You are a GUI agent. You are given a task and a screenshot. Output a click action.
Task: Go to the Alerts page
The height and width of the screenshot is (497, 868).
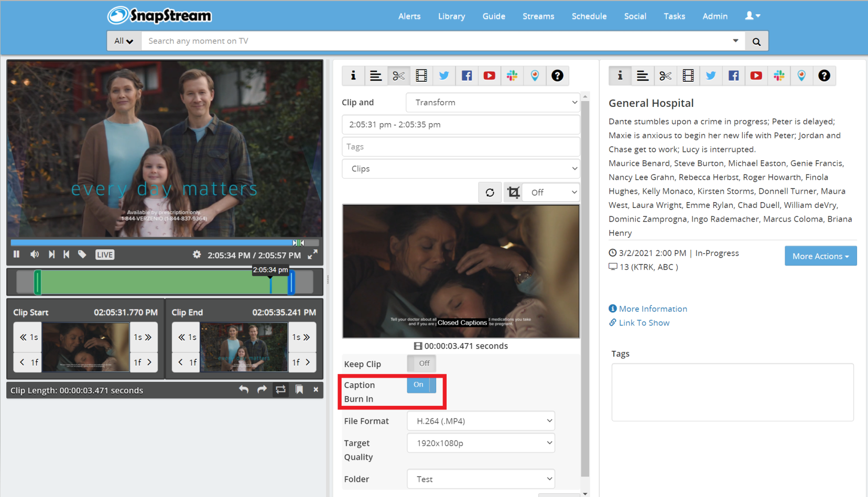pos(409,16)
